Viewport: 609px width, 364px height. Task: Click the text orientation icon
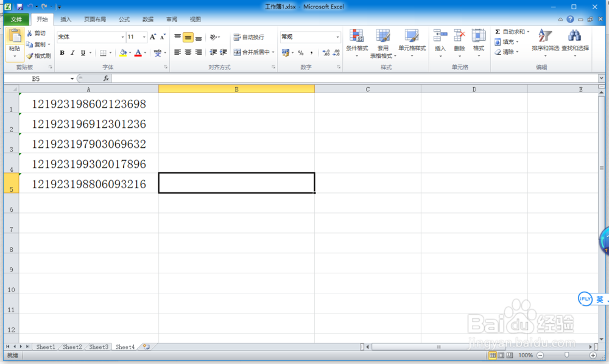(213, 37)
